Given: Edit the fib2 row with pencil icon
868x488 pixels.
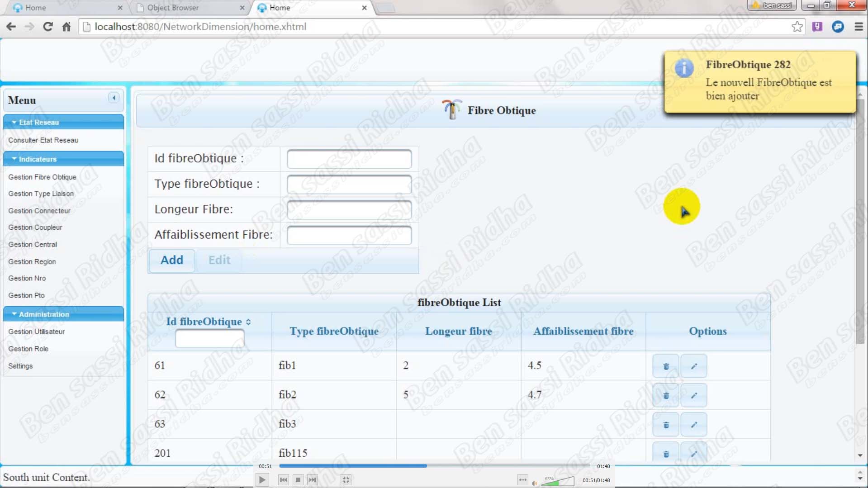Looking at the screenshot, I should pos(693,395).
